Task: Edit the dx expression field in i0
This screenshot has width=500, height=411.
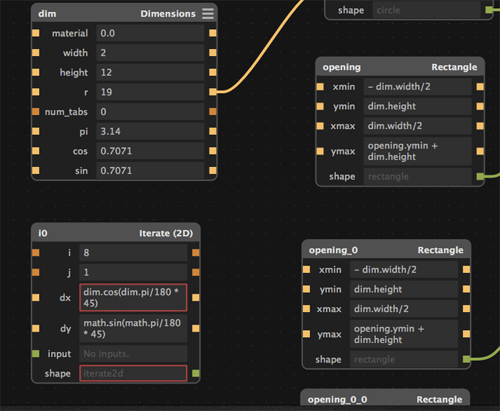Action: (133, 297)
